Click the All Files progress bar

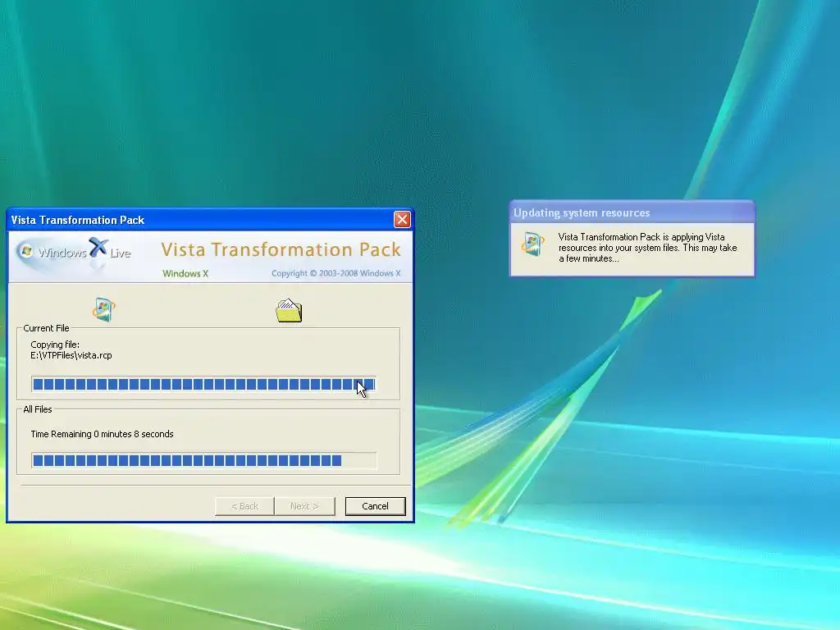click(x=203, y=460)
